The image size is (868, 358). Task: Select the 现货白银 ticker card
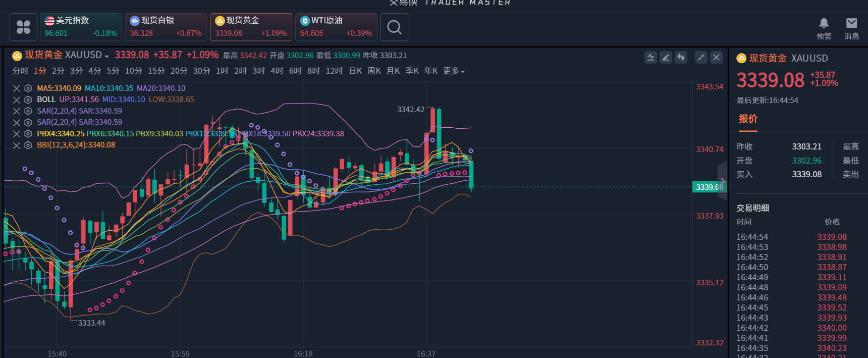pos(166,27)
